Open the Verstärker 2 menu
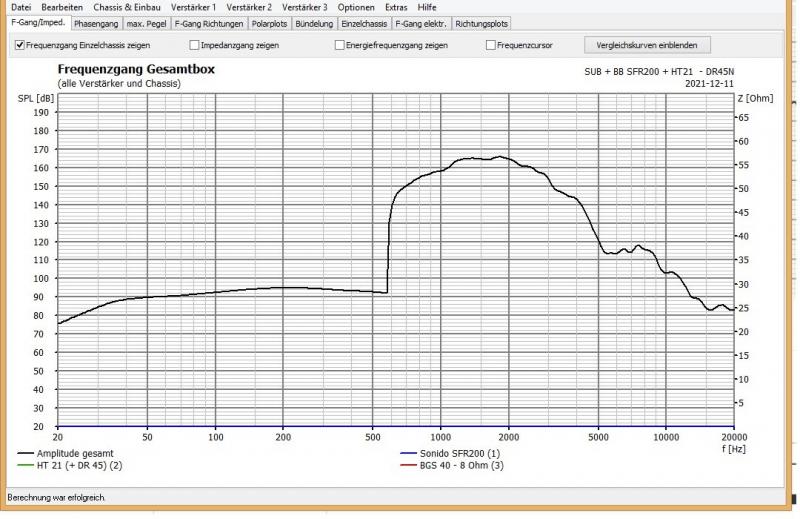The image size is (800, 519). click(x=249, y=7)
